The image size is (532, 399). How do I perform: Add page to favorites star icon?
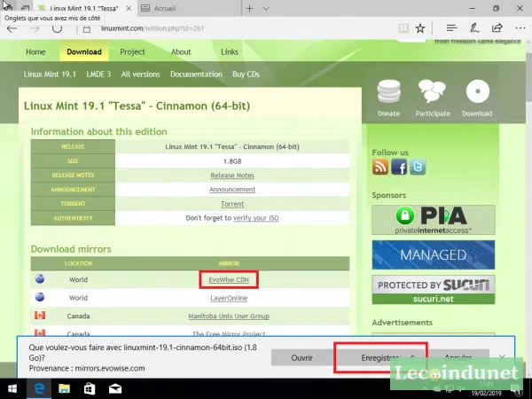click(x=420, y=28)
